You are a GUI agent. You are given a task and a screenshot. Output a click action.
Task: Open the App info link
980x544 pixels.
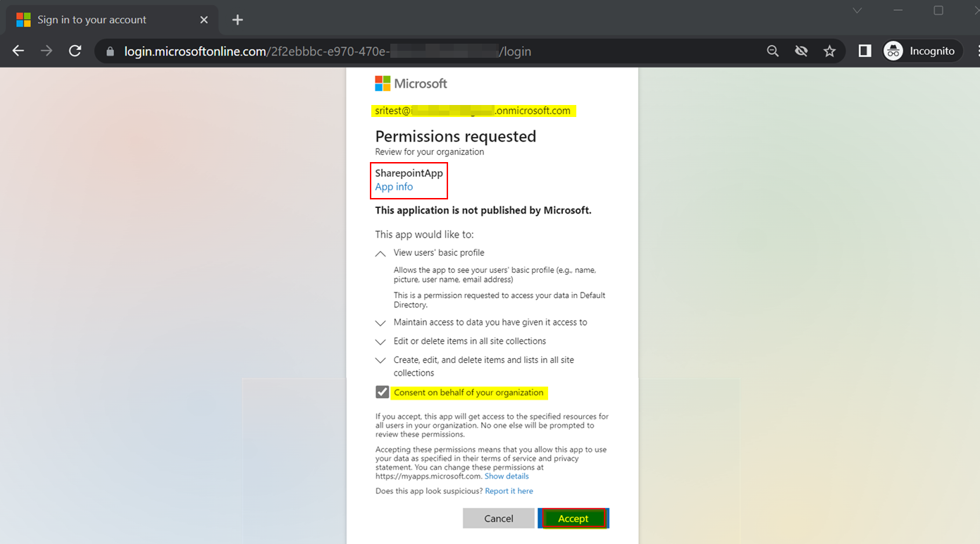(394, 187)
